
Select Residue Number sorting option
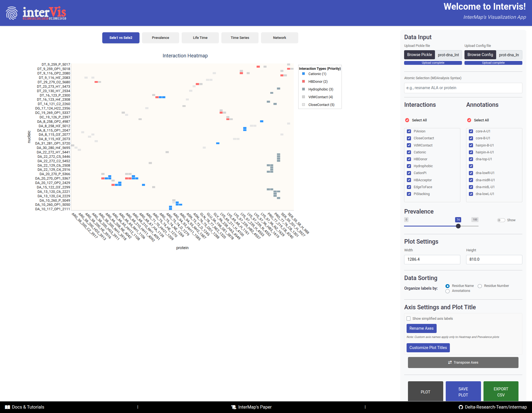(x=480, y=286)
